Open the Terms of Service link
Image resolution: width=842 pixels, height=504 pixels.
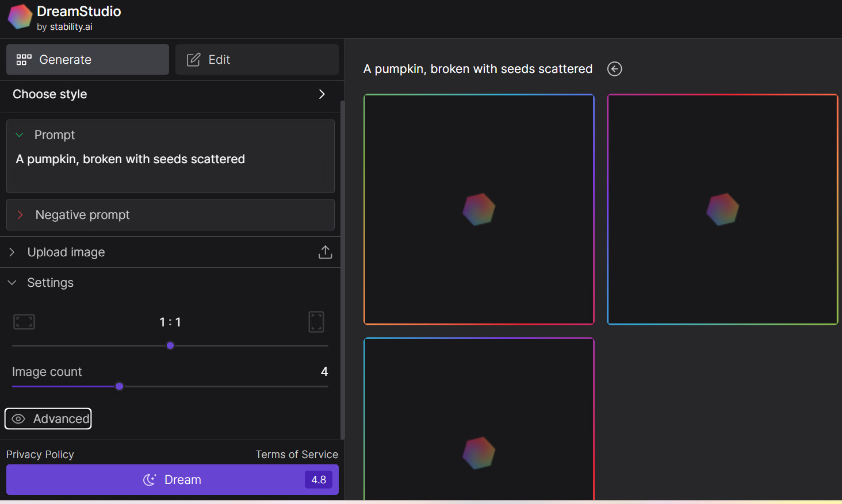click(297, 455)
